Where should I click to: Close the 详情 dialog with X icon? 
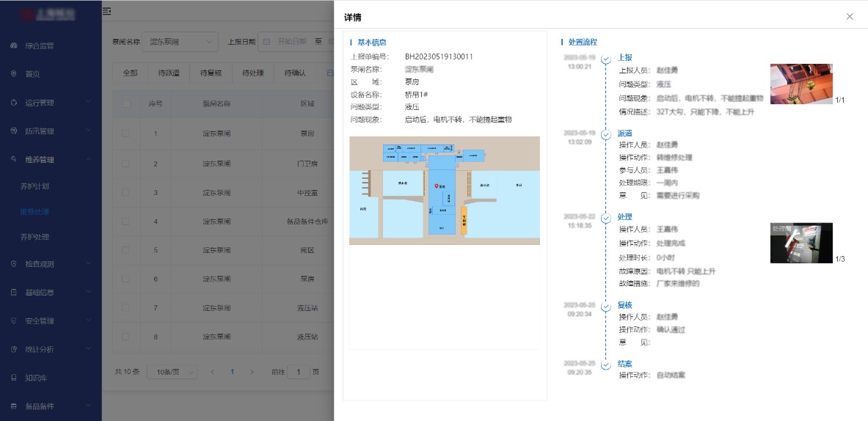click(x=850, y=16)
